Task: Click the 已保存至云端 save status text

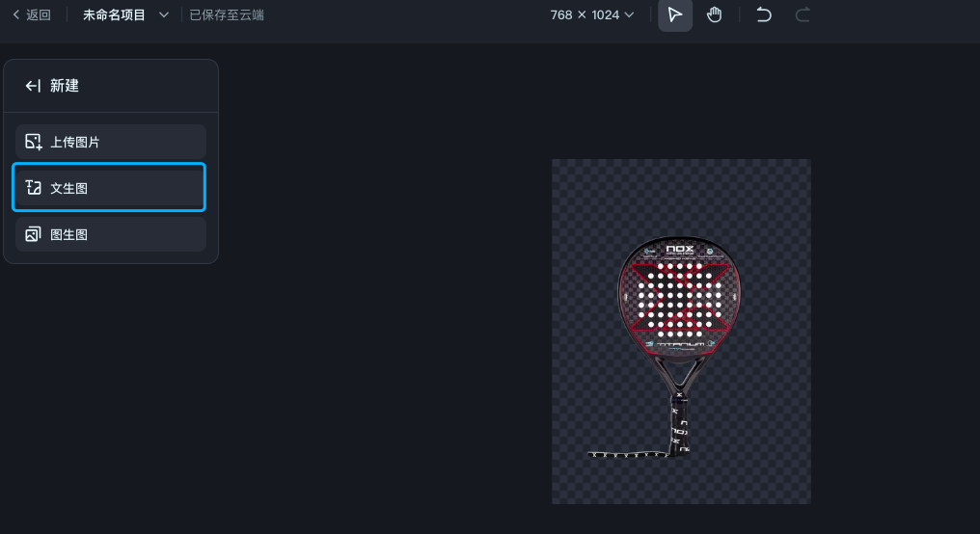Action: pyautogui.click(x=227, y=15)
